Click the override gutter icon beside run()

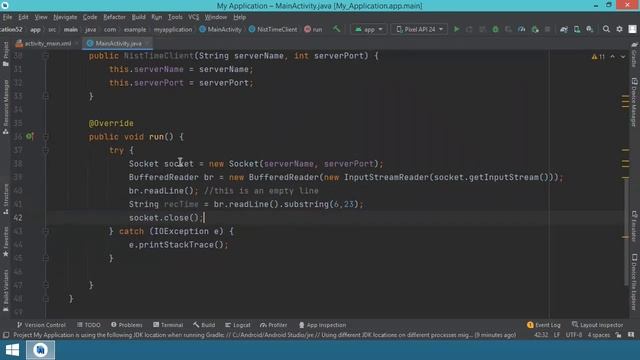[x=30, y=136]
